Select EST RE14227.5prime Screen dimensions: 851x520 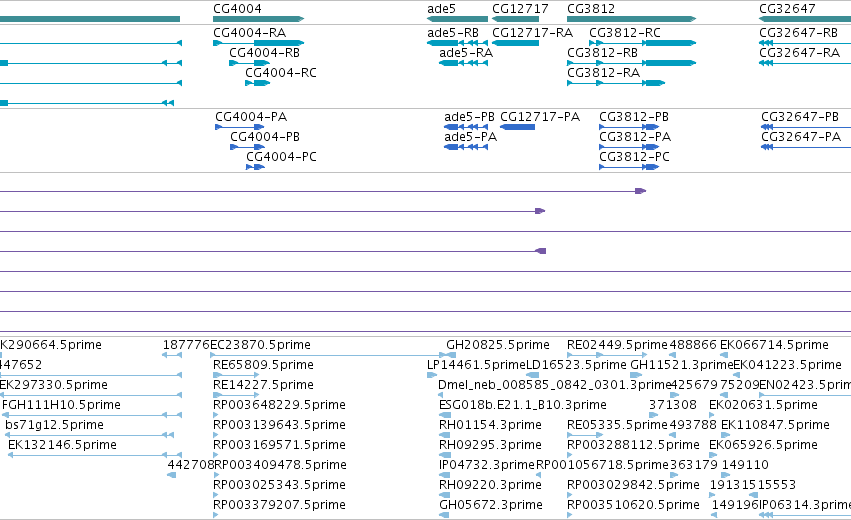point(263,385)
